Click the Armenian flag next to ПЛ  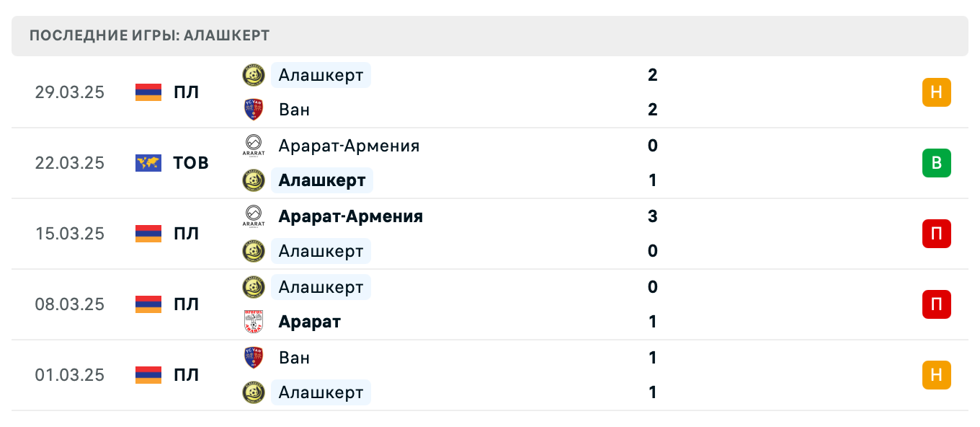[x=148, y=92]
